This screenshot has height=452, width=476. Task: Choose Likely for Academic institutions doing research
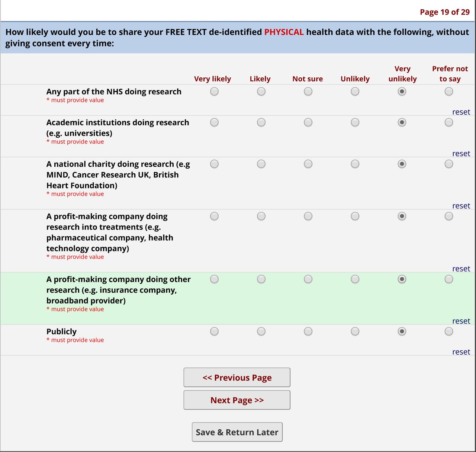click(x=261, y=122)
